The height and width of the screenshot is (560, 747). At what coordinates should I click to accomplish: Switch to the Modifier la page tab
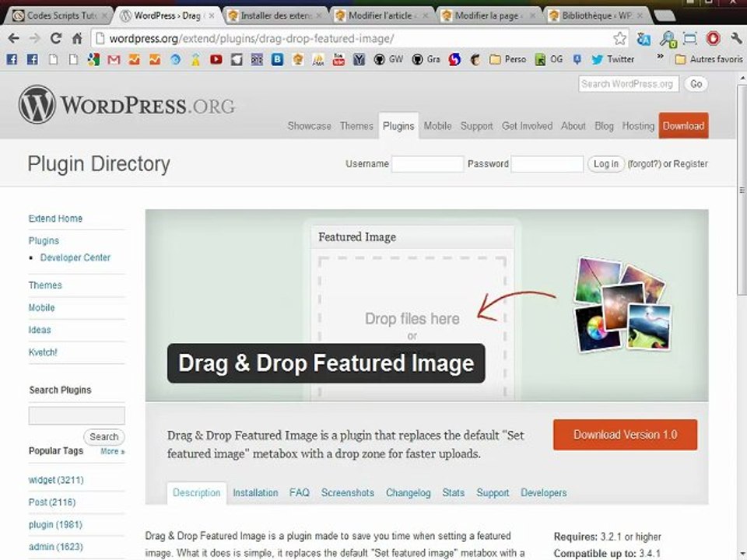(489, 16)
